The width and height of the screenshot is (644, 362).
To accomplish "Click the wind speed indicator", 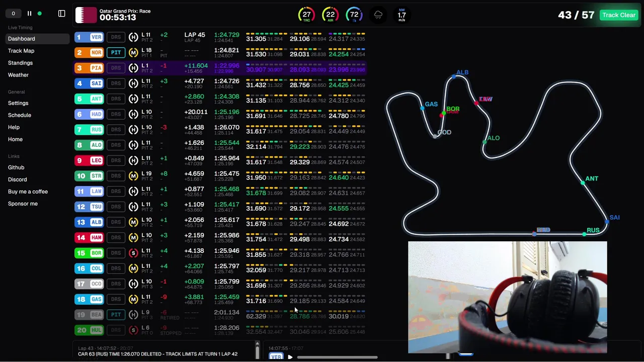I will click(x=401, y=15).
